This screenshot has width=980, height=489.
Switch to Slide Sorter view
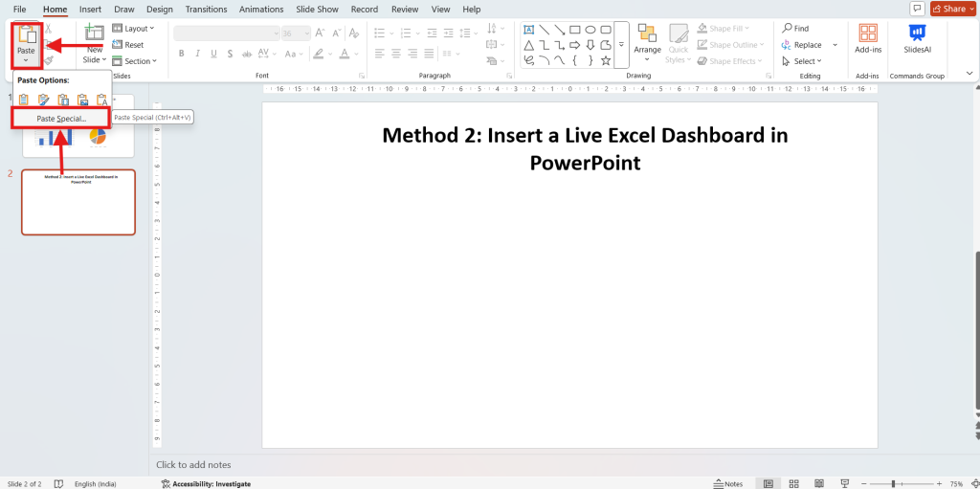point(791,483)
